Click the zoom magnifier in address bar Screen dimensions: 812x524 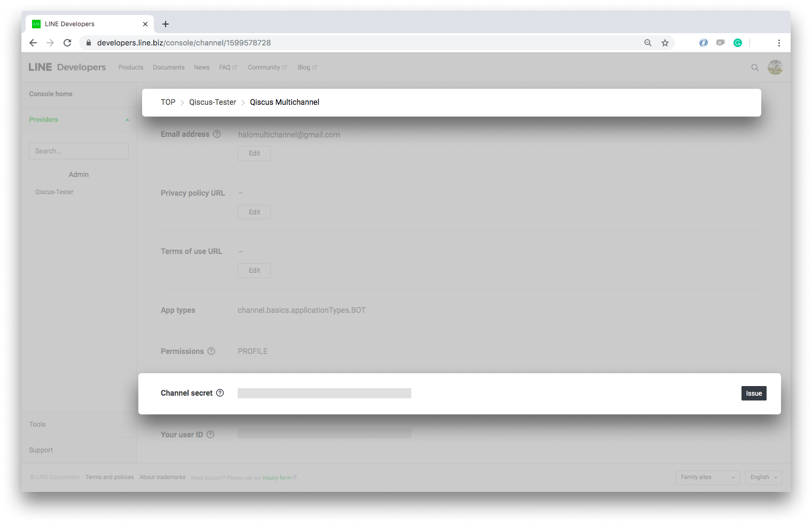click(x=648, y=43)
